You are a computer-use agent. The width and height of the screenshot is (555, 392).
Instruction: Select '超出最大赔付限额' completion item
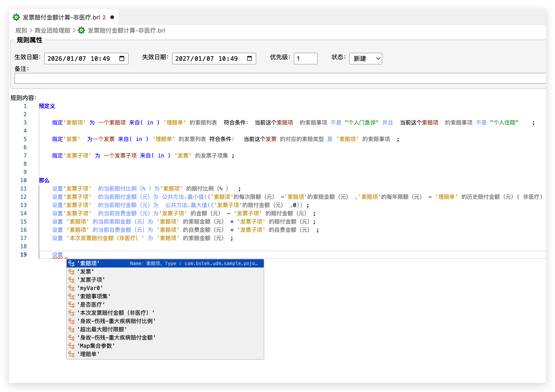tap(102, 329)
